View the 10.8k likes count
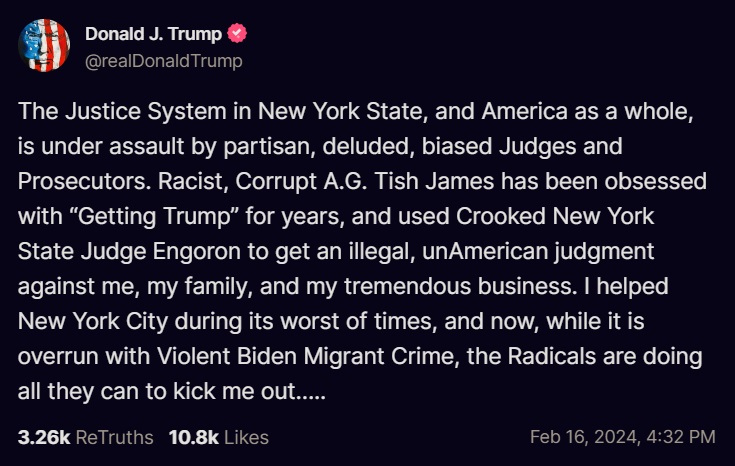This screenshot has height=466, width=735. click(x=194, y=437)
